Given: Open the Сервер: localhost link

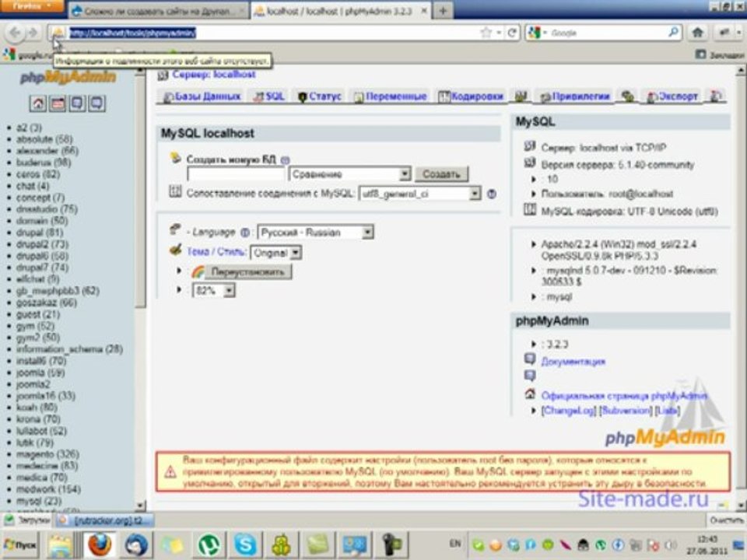Looking at the screenshot, I should click(x=213, y=75).
